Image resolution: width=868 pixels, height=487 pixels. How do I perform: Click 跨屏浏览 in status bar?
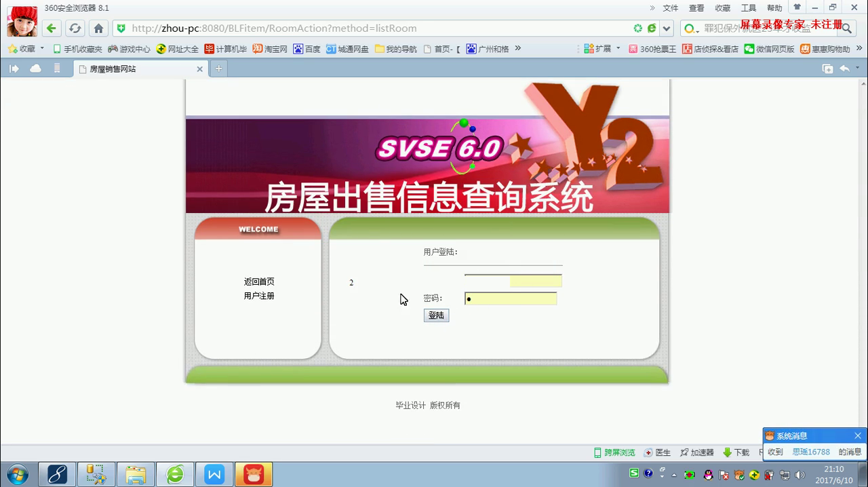coord(615,452)
